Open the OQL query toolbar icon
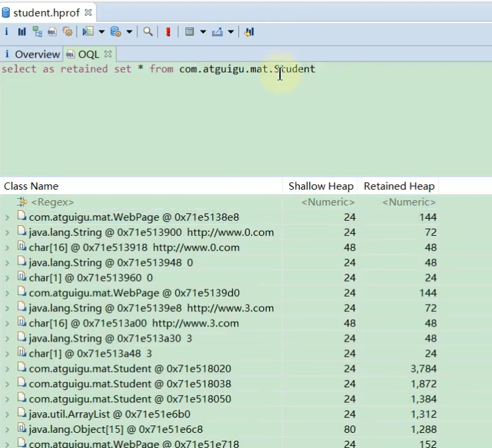The image size is (492, 448). click(x=52, y=32)
